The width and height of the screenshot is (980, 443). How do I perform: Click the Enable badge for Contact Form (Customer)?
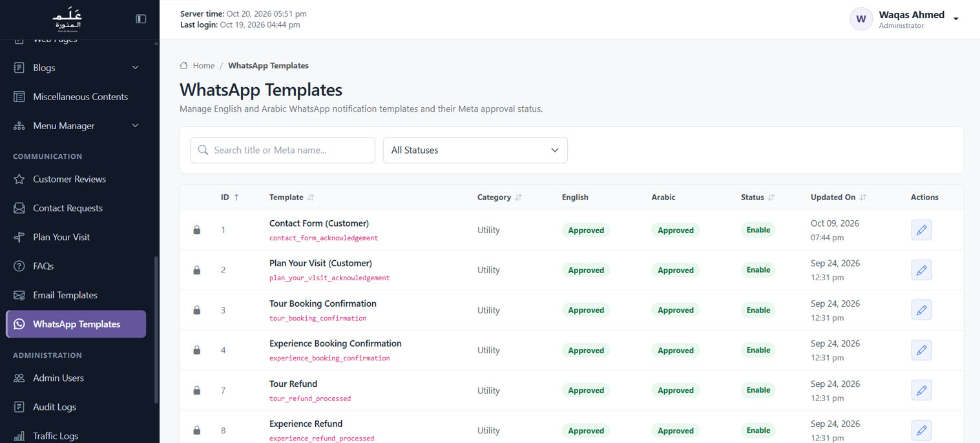(x=758, y=230)
